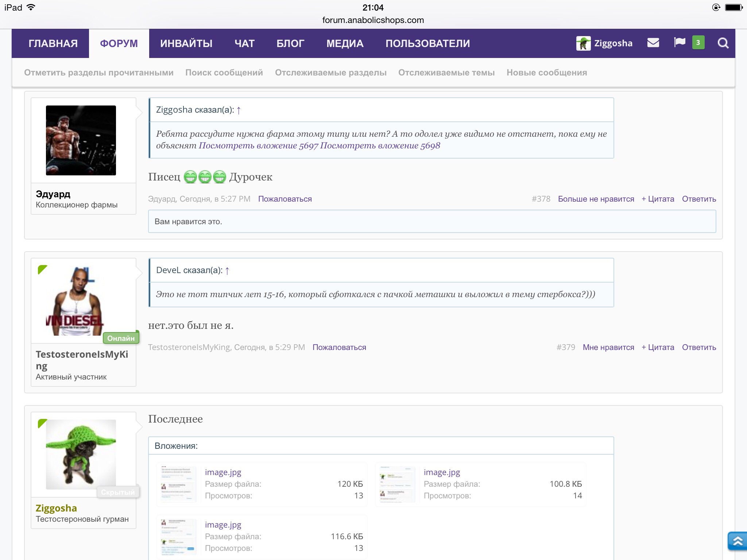Image resolution: width=747 pixels, height=560 pixels.
Task: Click arrow beside DeveL quote header
Action: click(x=227, y=271)
